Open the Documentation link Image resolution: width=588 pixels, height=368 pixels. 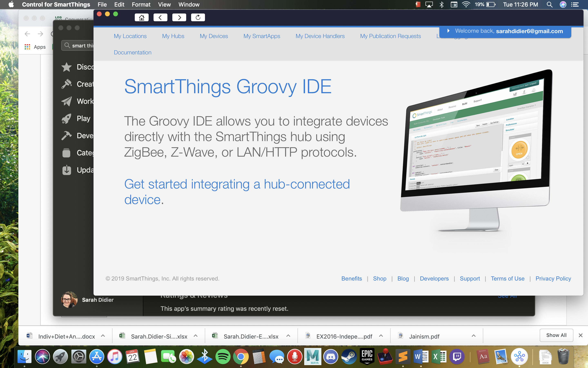point(133,52)
